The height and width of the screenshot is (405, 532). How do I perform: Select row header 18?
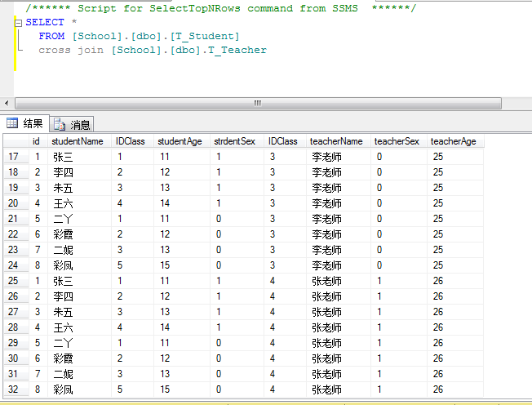(16, 172)
